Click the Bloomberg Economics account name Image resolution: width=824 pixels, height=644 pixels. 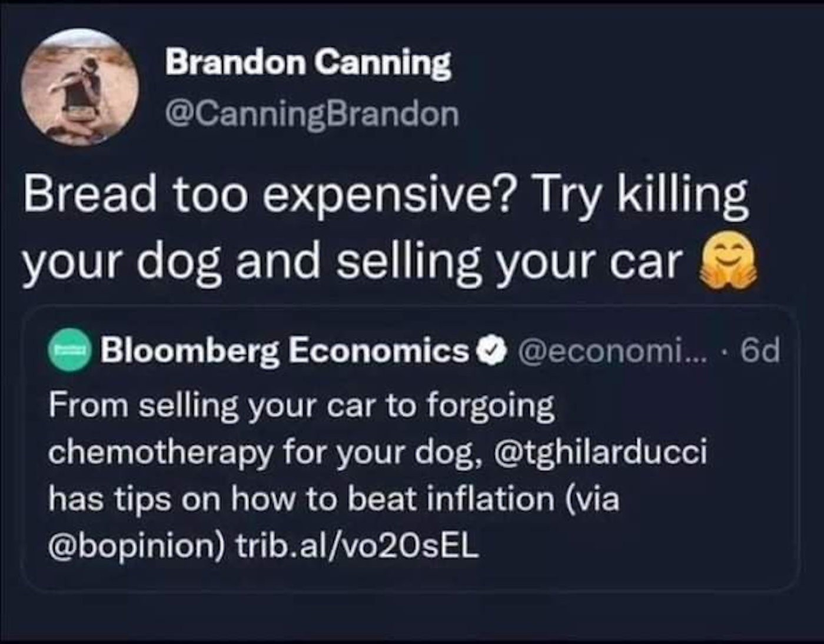coord(284,351)
